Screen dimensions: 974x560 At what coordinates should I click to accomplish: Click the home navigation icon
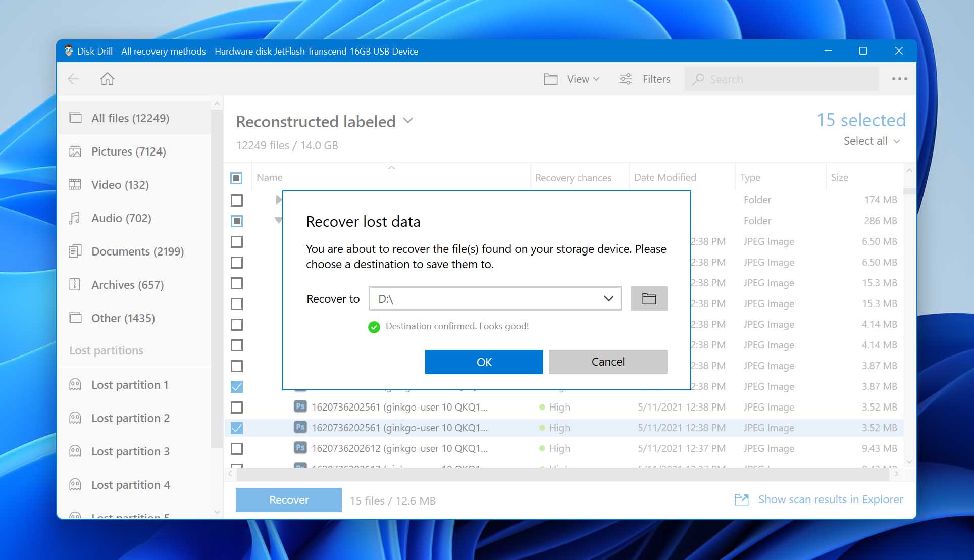(107, 79)
